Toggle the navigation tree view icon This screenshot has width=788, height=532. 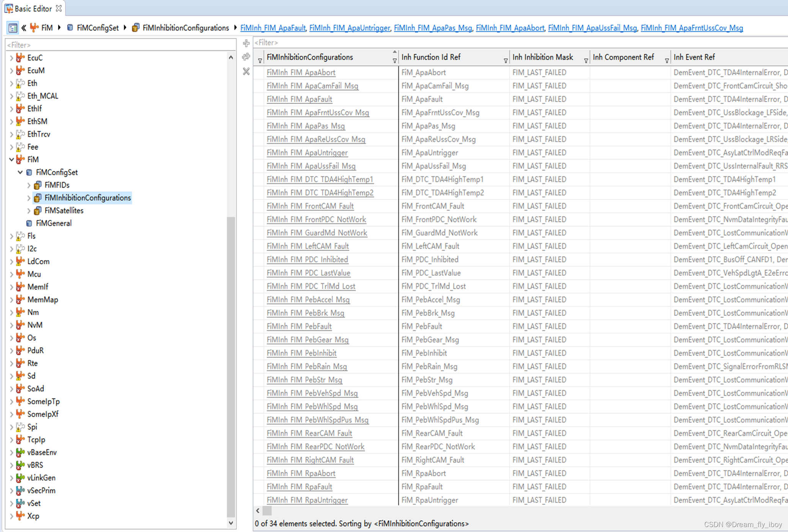[12, 28]
